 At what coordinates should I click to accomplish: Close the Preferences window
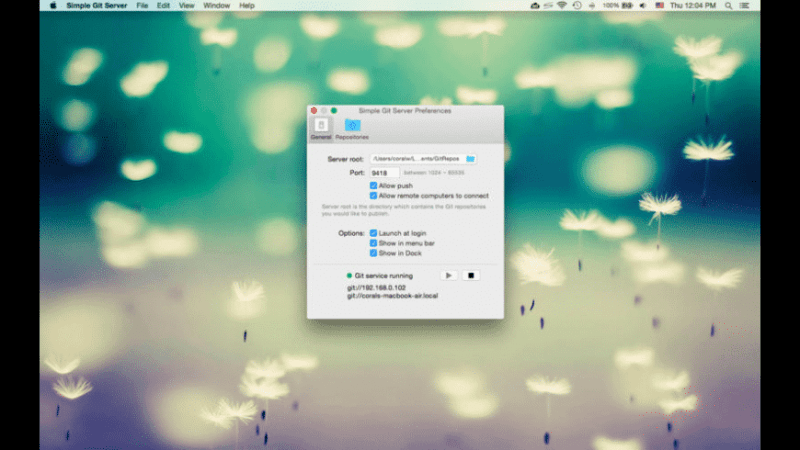pos(314,111)
